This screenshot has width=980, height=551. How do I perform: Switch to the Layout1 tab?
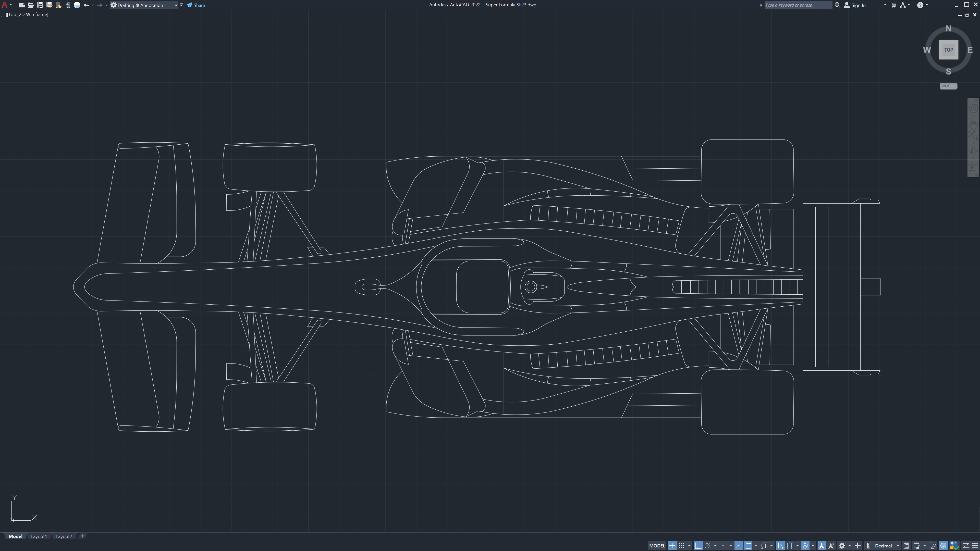[x=39, y=536]
